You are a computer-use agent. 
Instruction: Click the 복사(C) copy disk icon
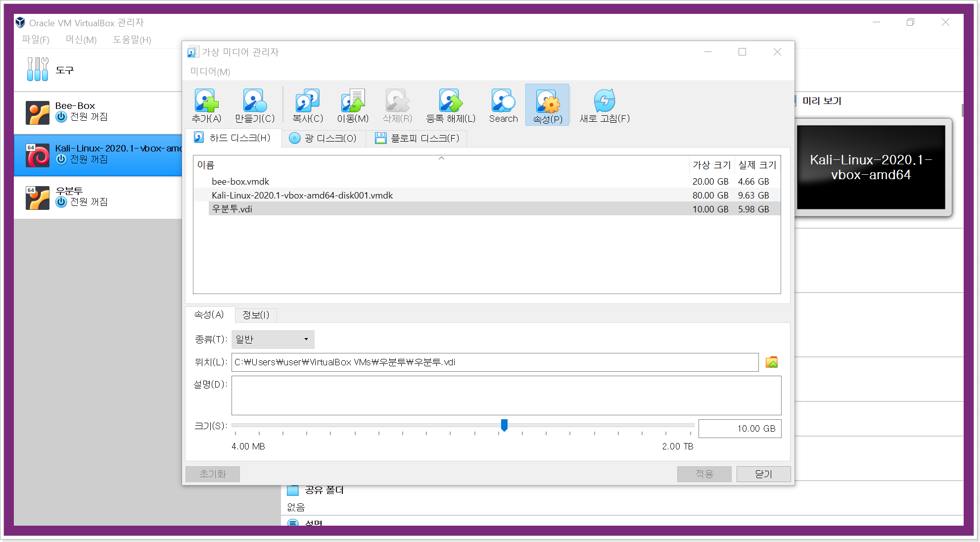coord(307,100)
